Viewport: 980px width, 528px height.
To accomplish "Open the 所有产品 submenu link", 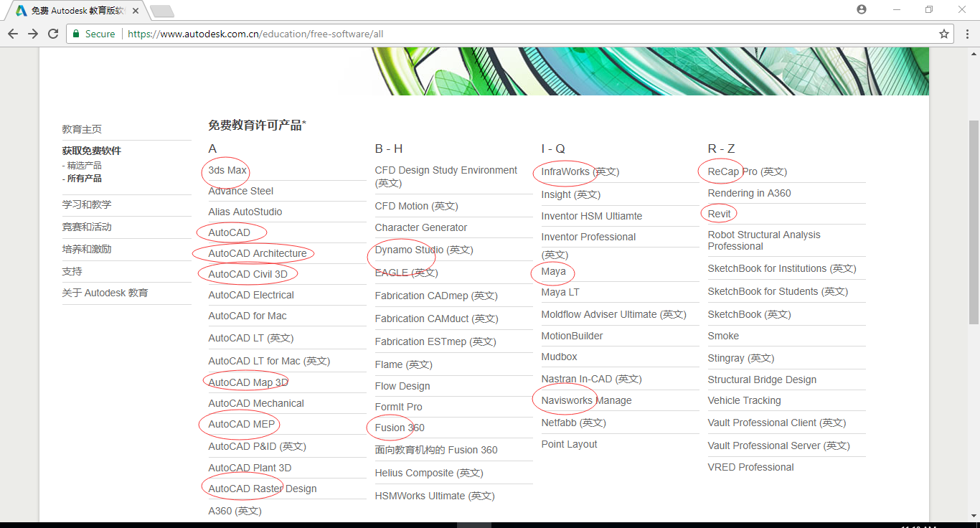I will pyautogui.click(x=84, y=178).
